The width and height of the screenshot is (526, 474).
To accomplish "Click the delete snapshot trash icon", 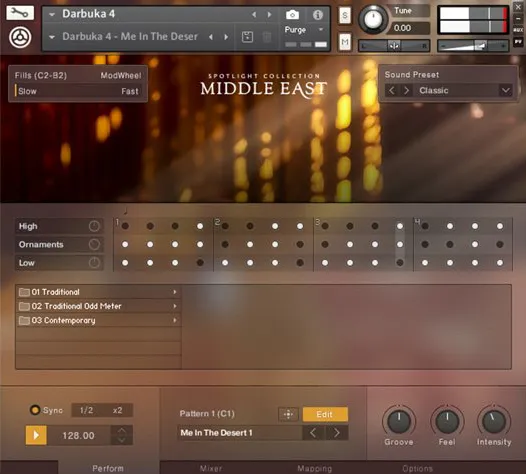I will coord(267,37).
